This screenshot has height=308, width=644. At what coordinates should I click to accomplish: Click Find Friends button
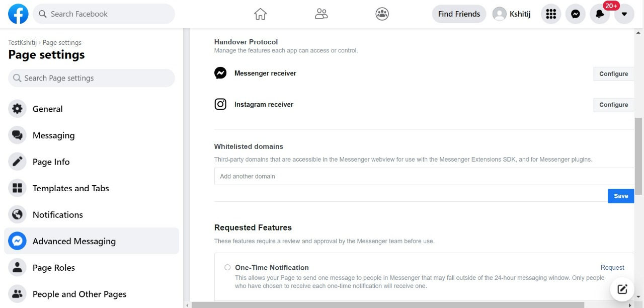pyautogui.click(x=459, y=14)
